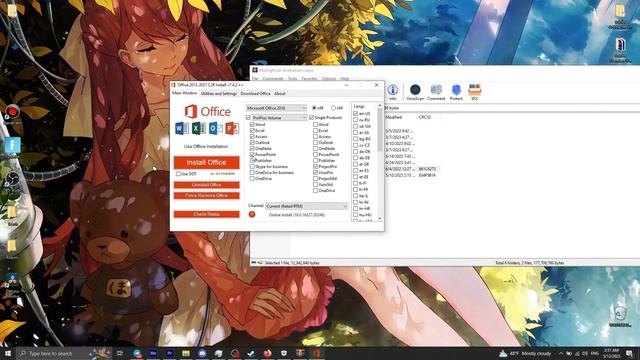Image resolution: width=640 pixels, height=360 pixels.
Task: Sort by Modified column in WinRAR
Action: coord(394,117)
